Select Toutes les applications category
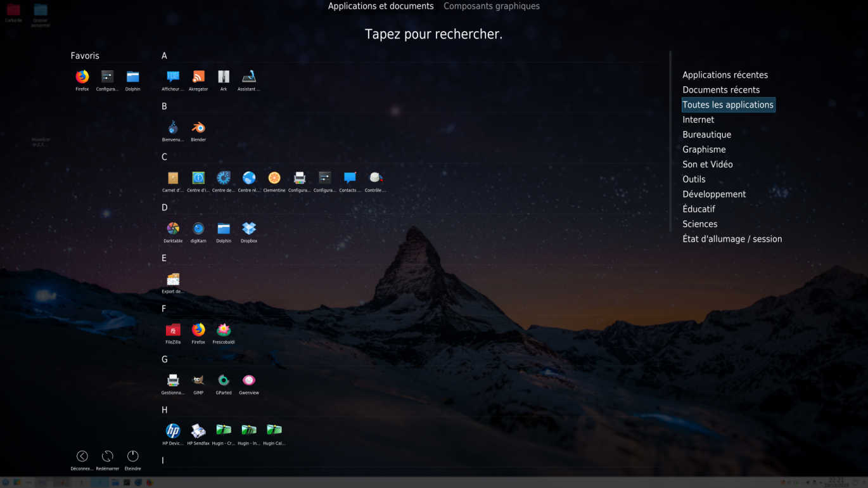Screen dimensions: 868x488 [728, 105]
